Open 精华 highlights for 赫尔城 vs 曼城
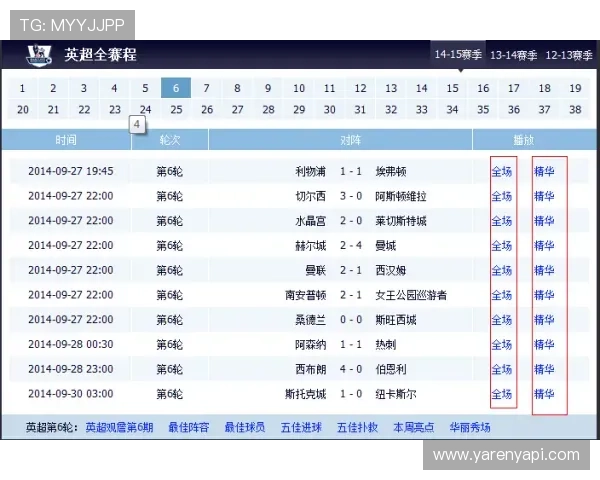Image resolution: width=600 pixels, height=480 pixels. pos(544,245)
